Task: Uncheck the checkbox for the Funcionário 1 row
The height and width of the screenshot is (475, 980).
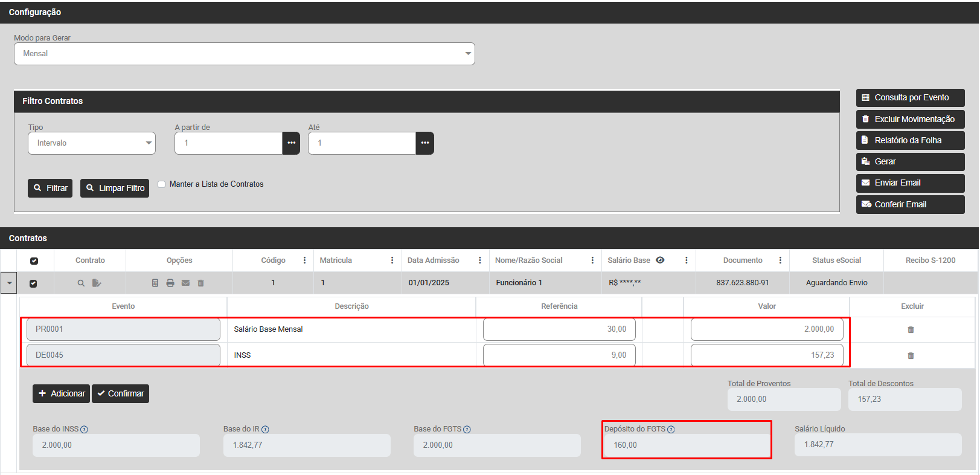Action: [x=33, y=283]
